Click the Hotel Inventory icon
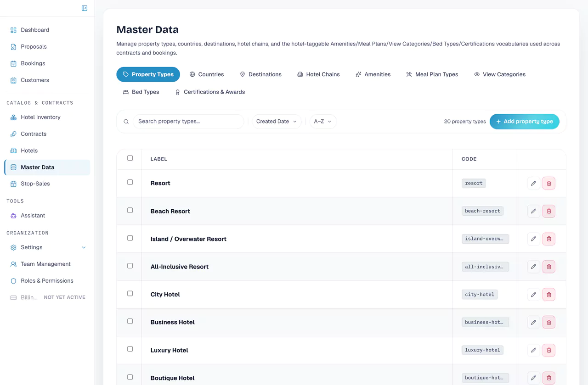 (13, 117)
